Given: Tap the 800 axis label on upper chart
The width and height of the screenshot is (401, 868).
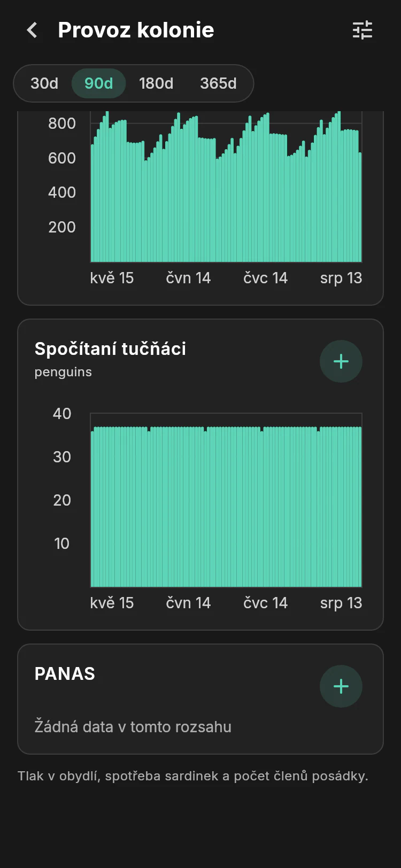Looking at the screenshot, I should point(62,123).
